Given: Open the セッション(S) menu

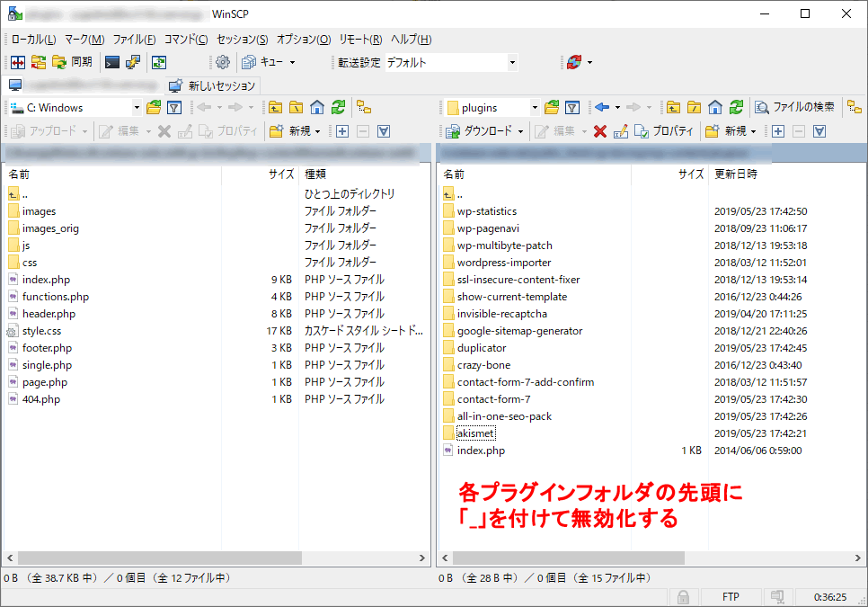Looking at the screenshot, I should pos(242,40).
